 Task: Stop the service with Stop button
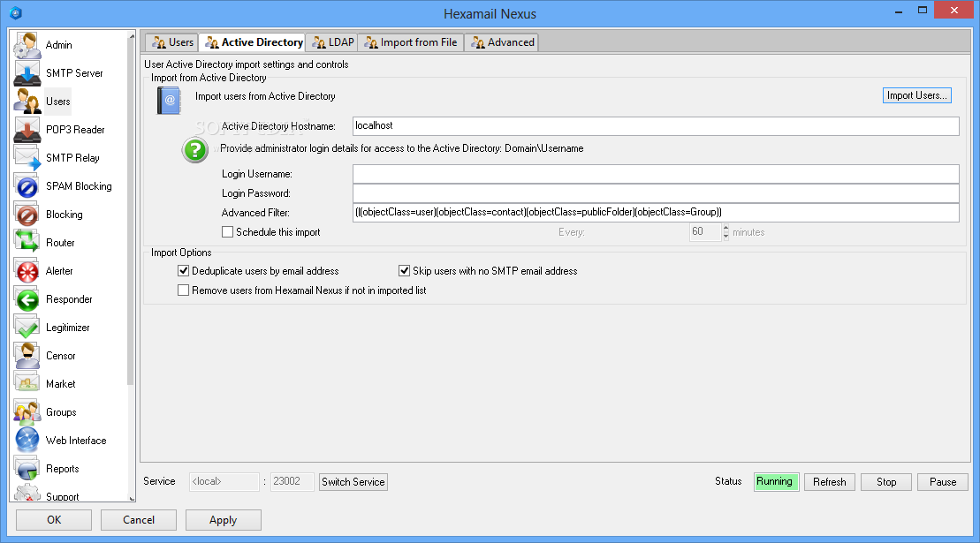point(886,482)
